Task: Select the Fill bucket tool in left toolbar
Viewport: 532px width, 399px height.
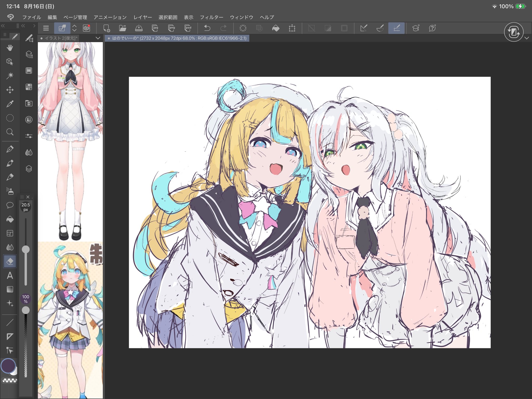Action: (10, 219)
